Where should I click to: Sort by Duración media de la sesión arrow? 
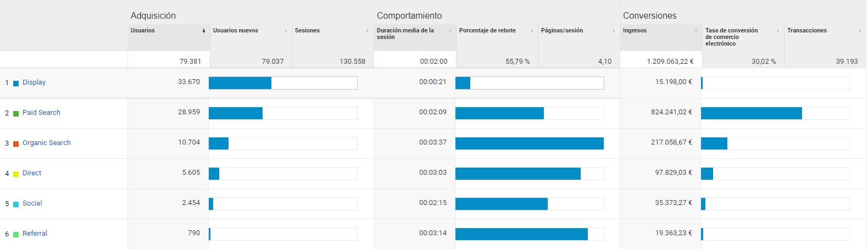(450, 31)
